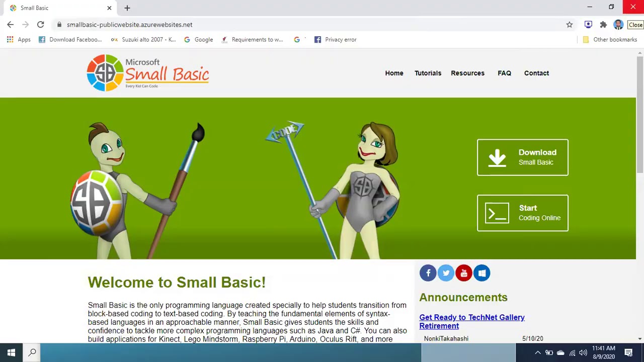Open the Google bookmark
The width and height of the screenshot is (644, 362).
[x=198, y=40]
